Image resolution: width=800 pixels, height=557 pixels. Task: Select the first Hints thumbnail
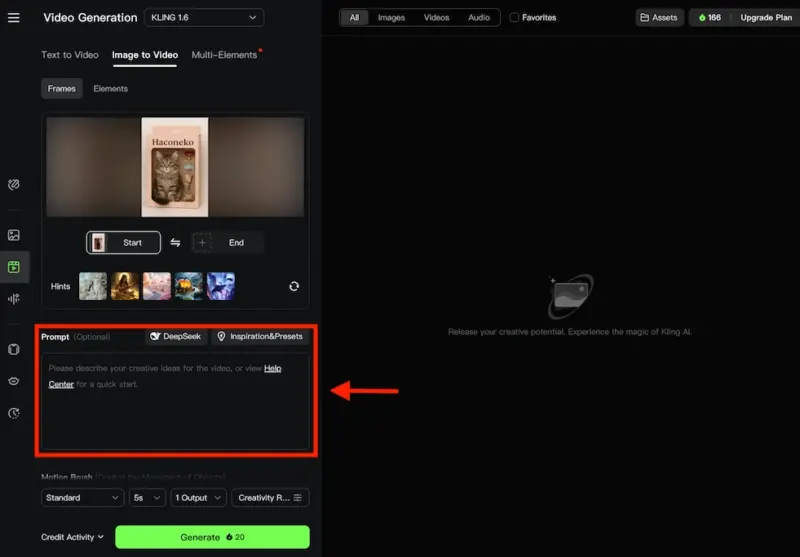pos(93,286)
